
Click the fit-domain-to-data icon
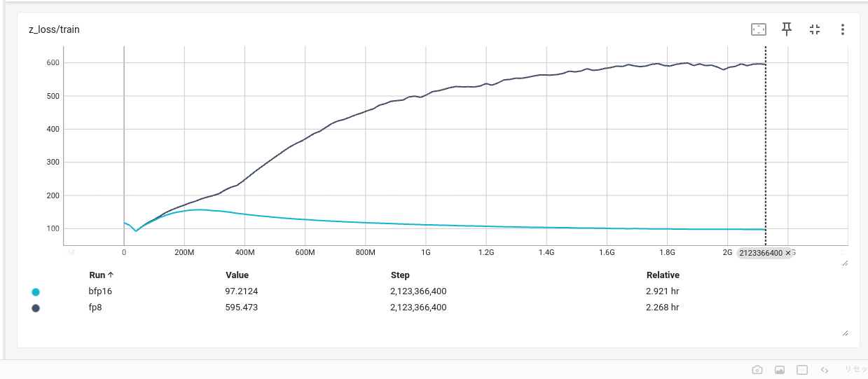coord(759,29)
